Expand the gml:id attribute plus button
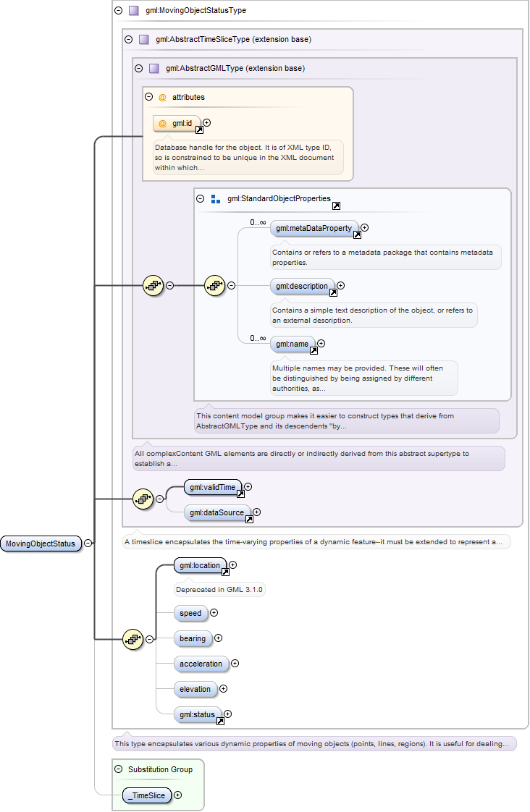 207,123
